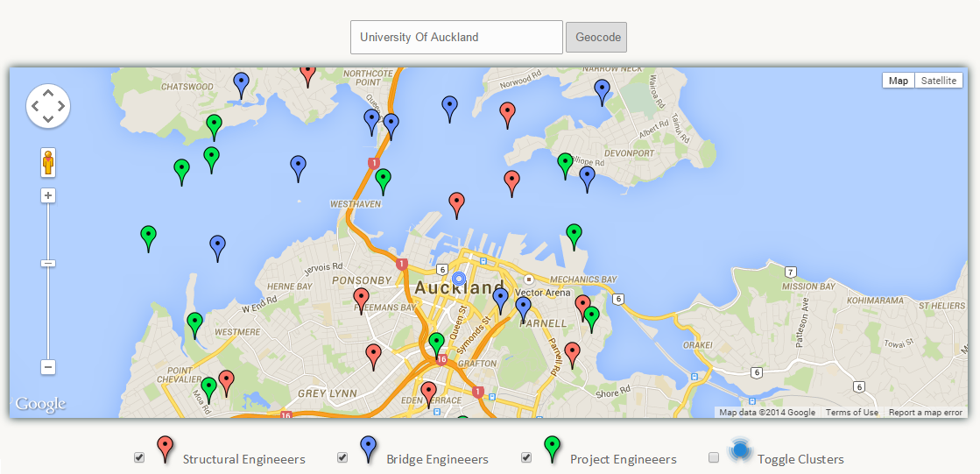Image resolution: width=980 pixels, height=474 pixels.
Task: Enable the Toggle Clusters checkbox
Action: click(714, 457)
